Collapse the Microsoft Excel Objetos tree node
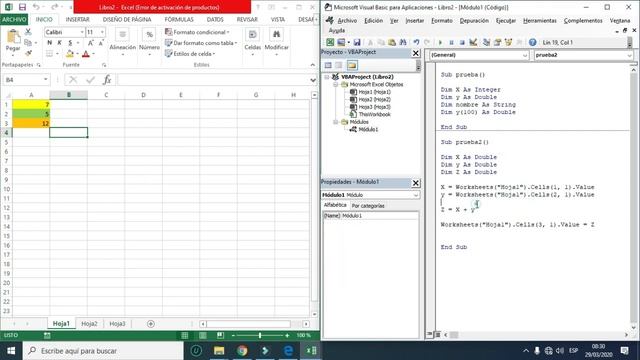 336,84
